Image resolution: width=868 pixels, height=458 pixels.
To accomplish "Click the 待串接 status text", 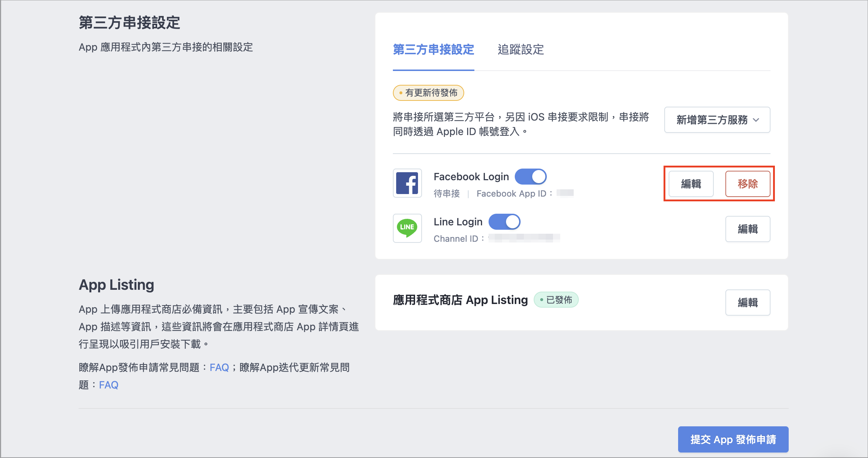I will coord(446,194).
